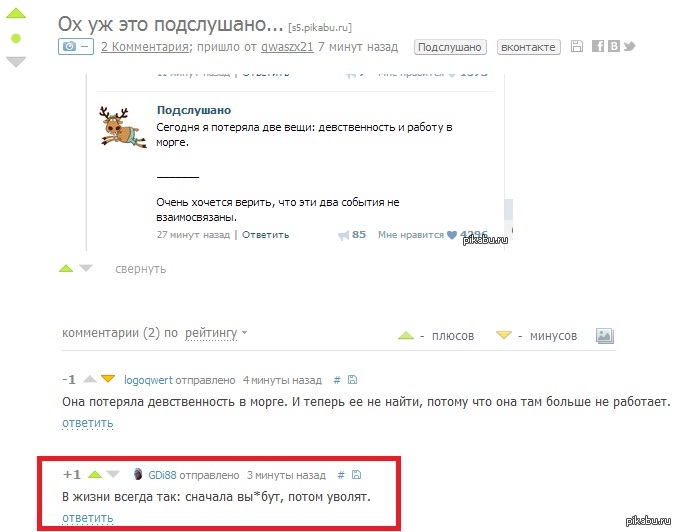
Task: Open the Подслушано tag
Action: click(x=450, y=47)
